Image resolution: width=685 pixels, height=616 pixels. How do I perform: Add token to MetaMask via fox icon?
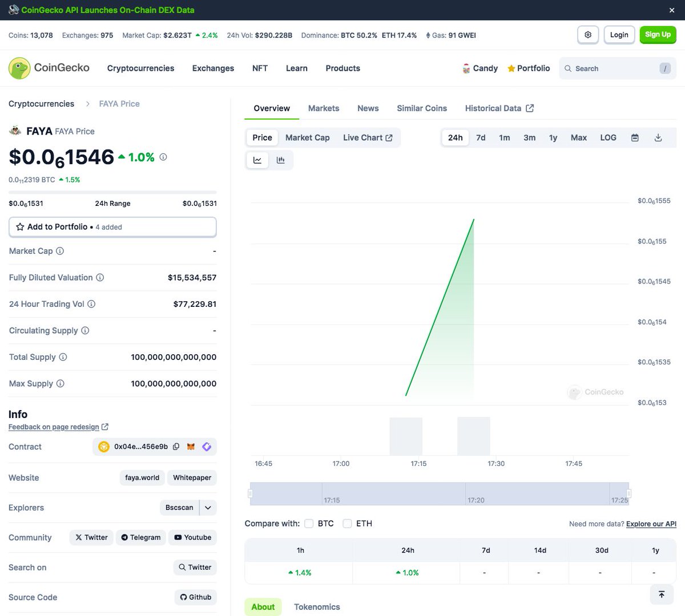[191, 447]
